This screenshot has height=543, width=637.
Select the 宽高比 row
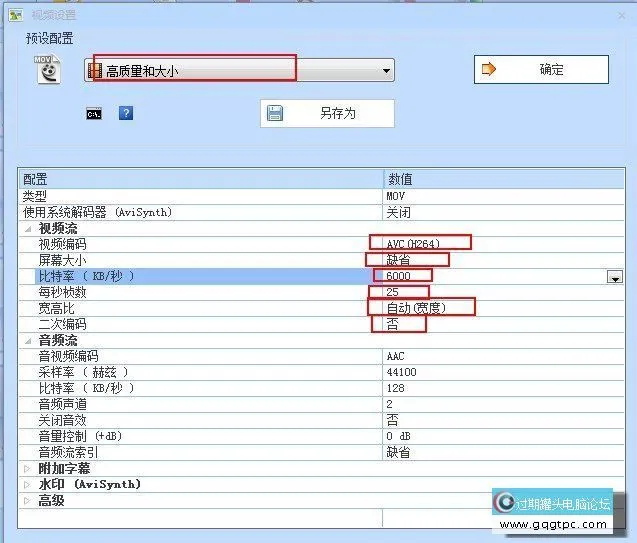point(321,308)
